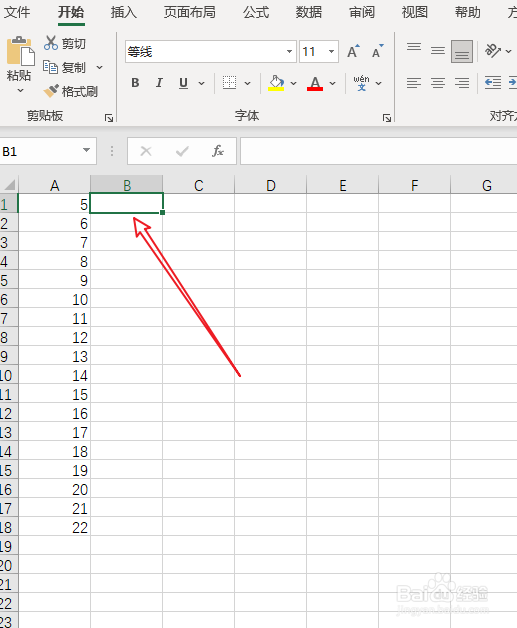The height and width of the screenshot is (628, 517).
Task: Toggle Italic formatting
Action: tap(159, 83)
